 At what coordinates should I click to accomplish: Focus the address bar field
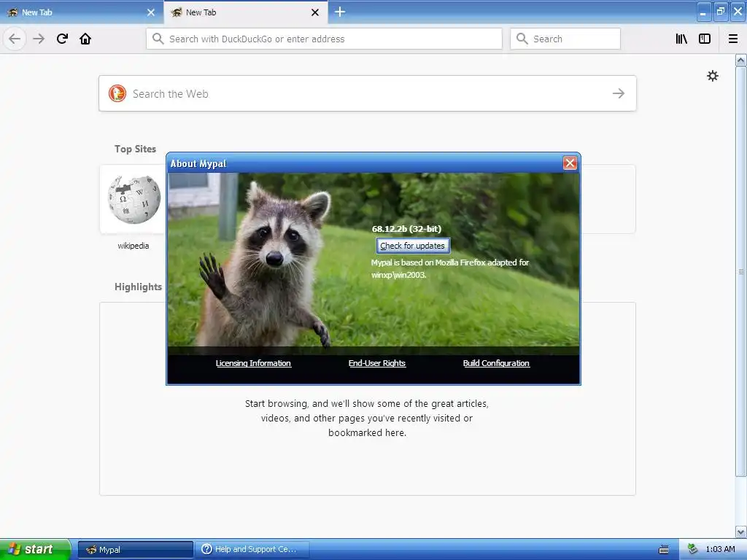coord(324,39)
